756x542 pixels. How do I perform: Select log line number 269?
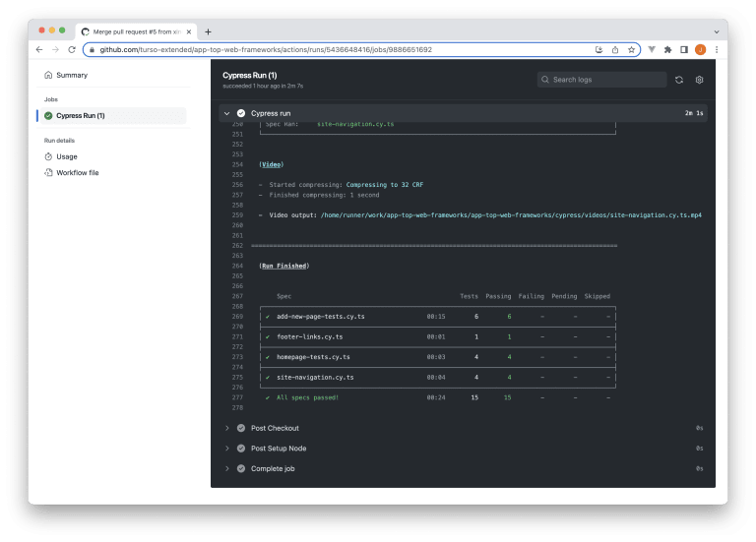(237, 317)
